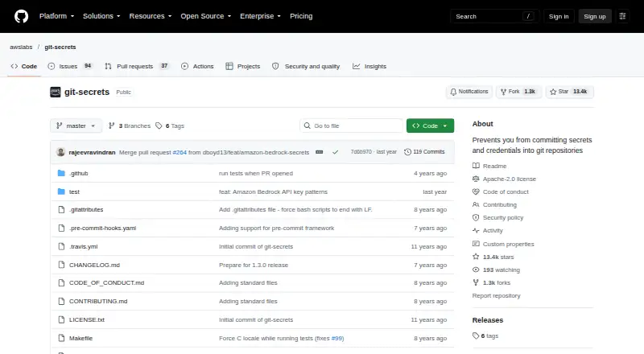Click the .gitattributes file icon

[x=62, y=210]
